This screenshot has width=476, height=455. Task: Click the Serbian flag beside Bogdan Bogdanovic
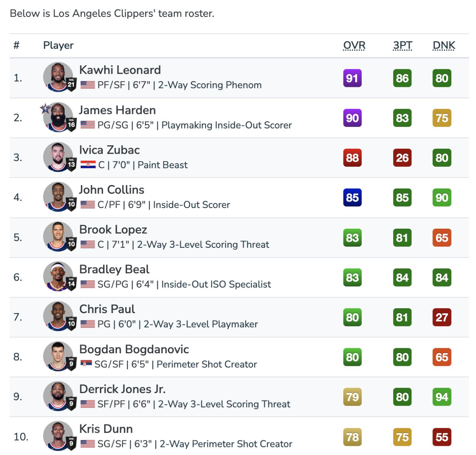click(x=86, y=364)
